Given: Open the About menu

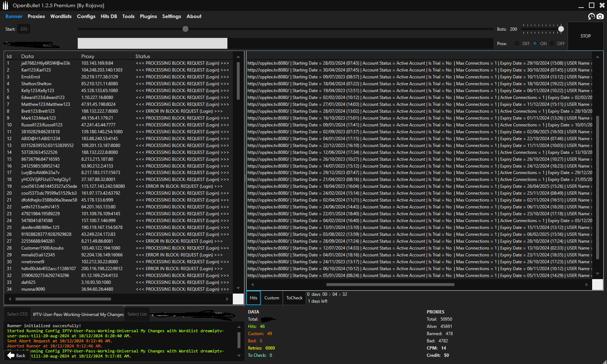Looking at the screenshot, I should pos(194,16).
